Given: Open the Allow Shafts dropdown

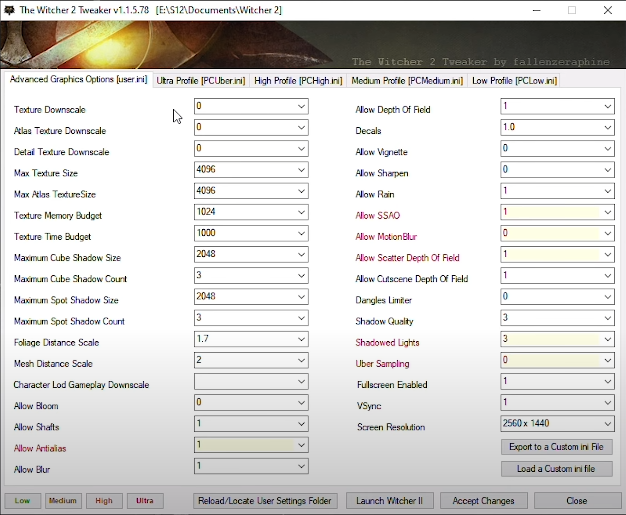Looking at the screenshot, I should pyautogui.click(x=251, y=424).
